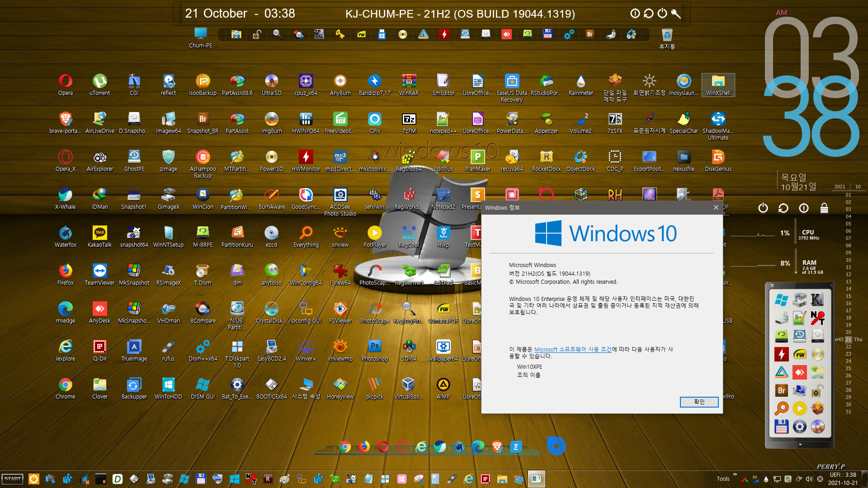Screen dimensions: 868x488
Task: Open 7zFM file manager icon
Action: point(409,123)
